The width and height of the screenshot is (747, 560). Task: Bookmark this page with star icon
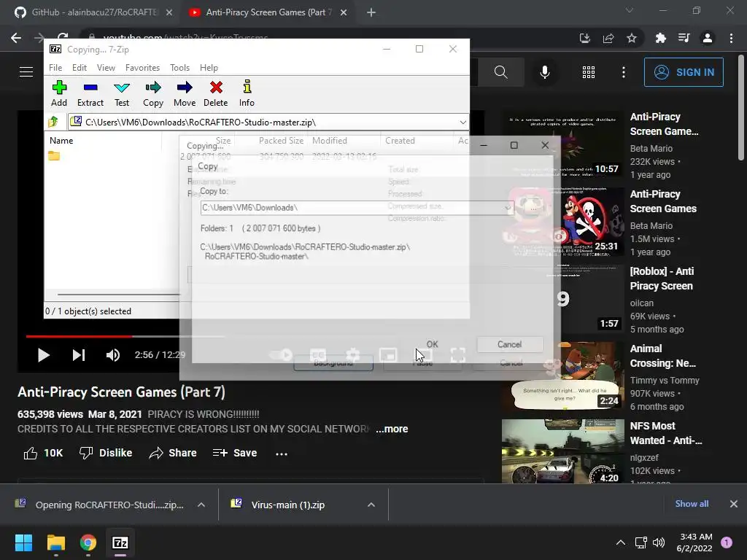(632, 38)
